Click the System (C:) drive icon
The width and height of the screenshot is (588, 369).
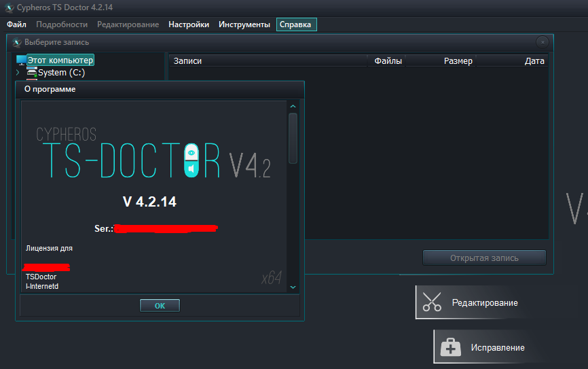click(32, 72)
